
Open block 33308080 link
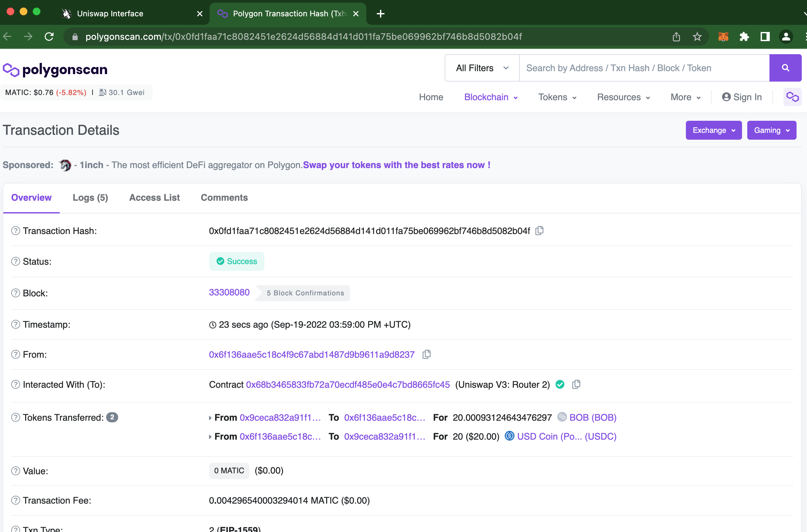[229, 292]
